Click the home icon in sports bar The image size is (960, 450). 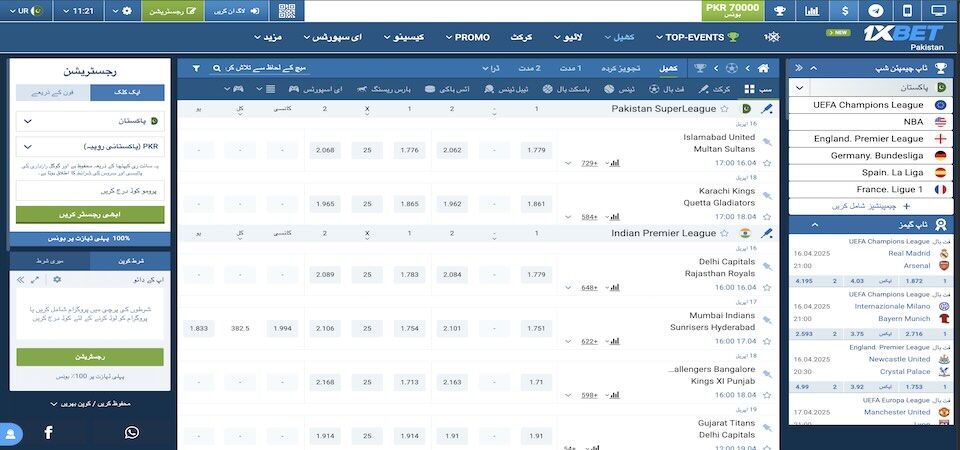coord(763,69)
